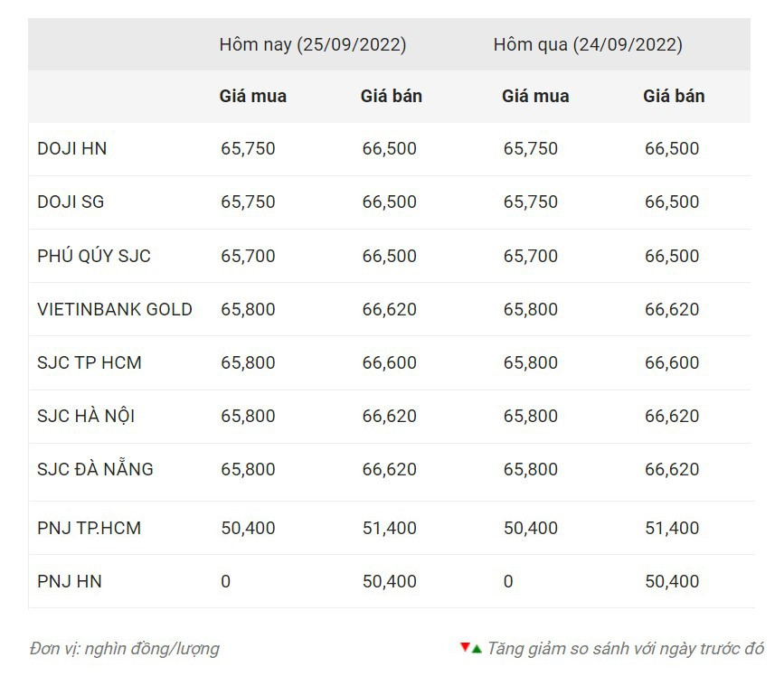Select the DOJI SG row label
784x695 pixels.
pos(71,202)
